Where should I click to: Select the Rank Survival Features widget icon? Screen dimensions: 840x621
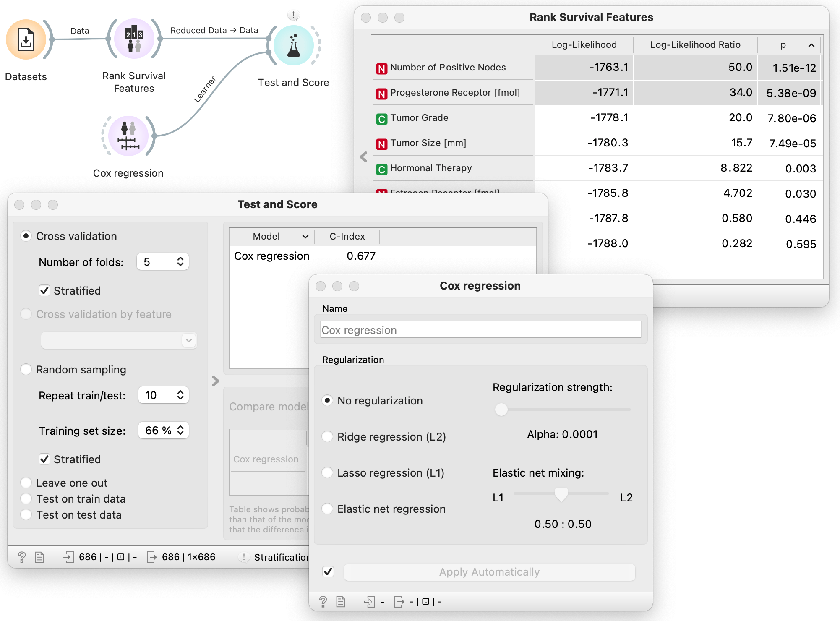[134, 39]
